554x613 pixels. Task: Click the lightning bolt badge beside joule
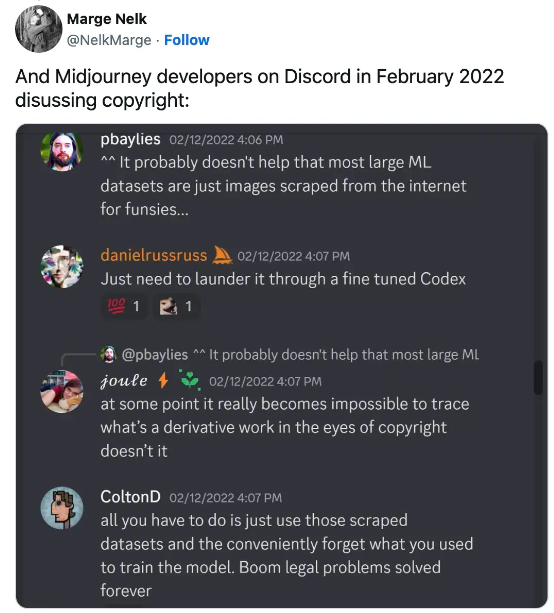[x=163, y=380]
